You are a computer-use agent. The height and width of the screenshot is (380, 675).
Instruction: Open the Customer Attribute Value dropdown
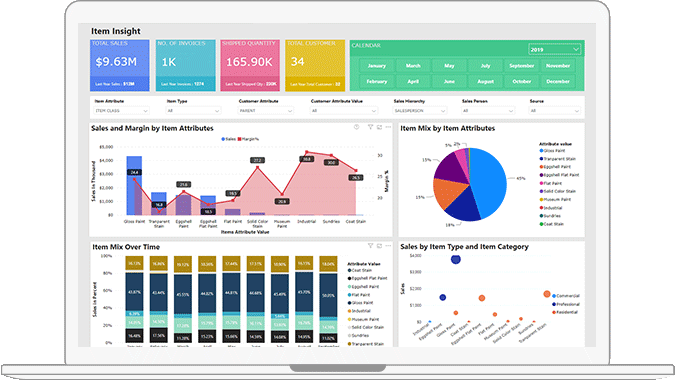(x=344, y=111)
